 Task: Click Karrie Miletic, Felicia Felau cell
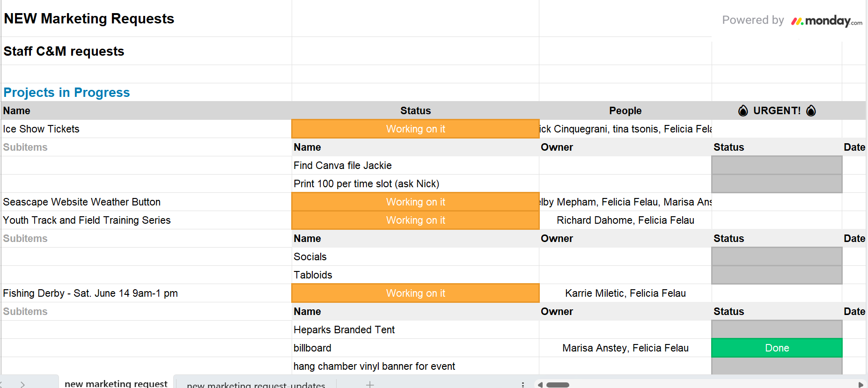(x=625, y=293)
